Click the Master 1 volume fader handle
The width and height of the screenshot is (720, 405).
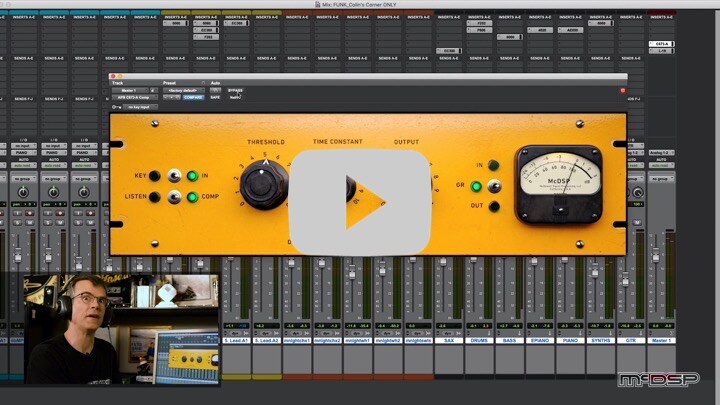pyautogui.click(x=656, y=255)
